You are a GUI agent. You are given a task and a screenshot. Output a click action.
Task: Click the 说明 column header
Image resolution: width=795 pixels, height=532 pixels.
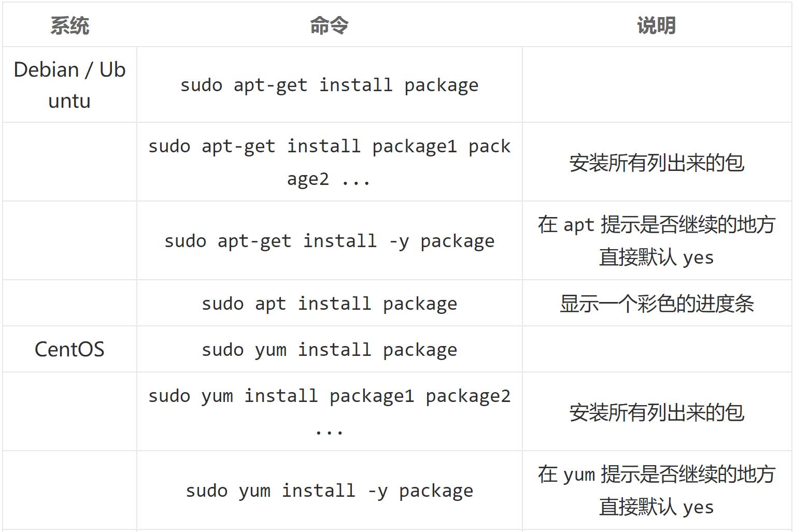click(657, 25)
